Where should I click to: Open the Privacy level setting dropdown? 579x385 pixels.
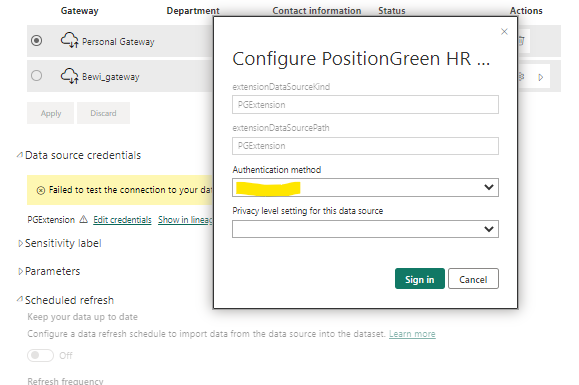click(x=365, y=229)
